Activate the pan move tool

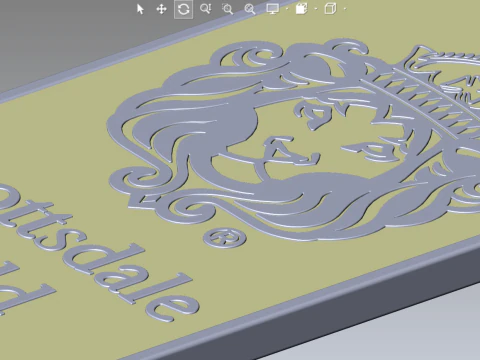point(162,9)
